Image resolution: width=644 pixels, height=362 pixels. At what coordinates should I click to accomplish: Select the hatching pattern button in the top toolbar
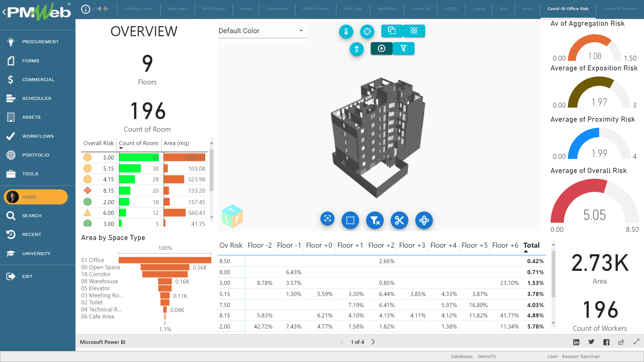[414, 31]
